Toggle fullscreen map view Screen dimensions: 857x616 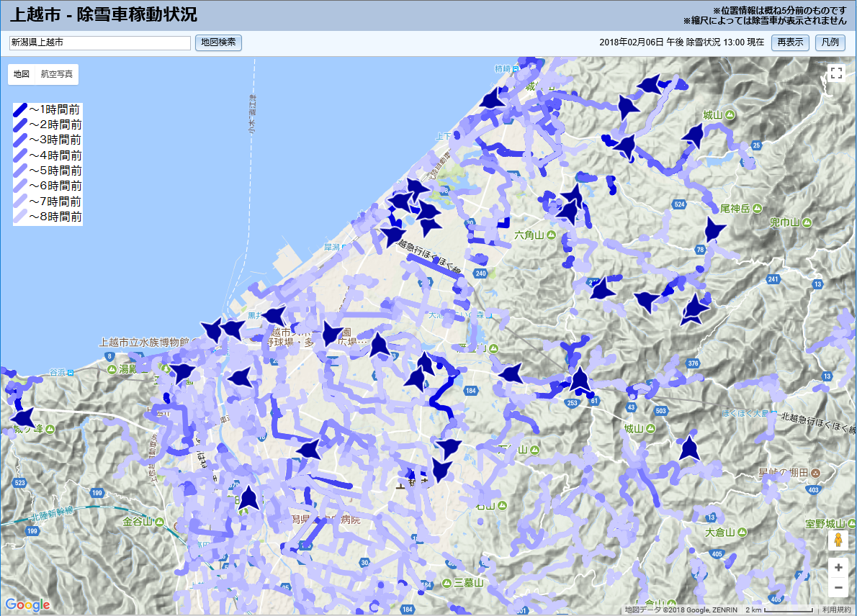pyautogui.click(x=835, y=73)
